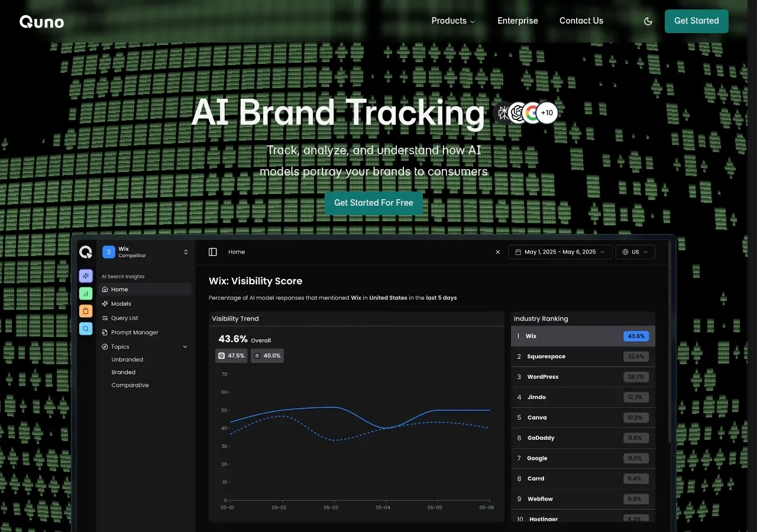Click the Wix: Visibility Score heading
Viewport: 757px width, 532px height.
[x=255, y=281]
